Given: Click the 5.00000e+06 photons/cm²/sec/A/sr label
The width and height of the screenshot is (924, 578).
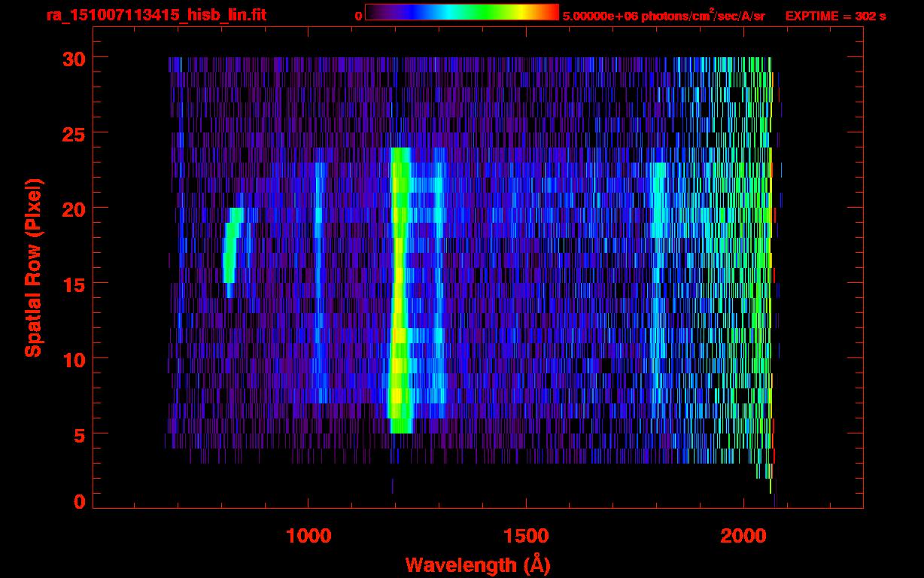Looking at the screenshot, I should tap(664, 15).
